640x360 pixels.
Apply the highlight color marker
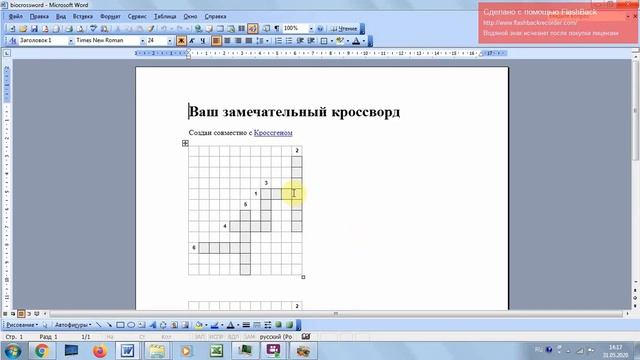(339, 40)
